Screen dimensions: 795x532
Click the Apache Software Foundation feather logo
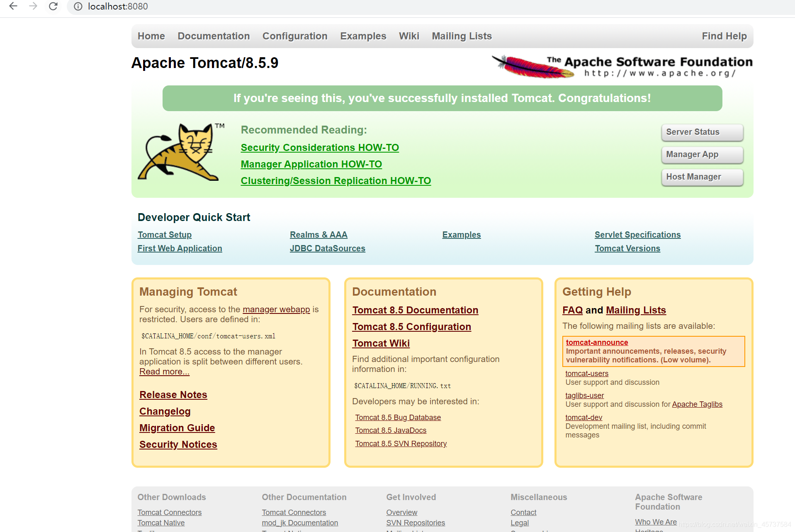[622, 66]
